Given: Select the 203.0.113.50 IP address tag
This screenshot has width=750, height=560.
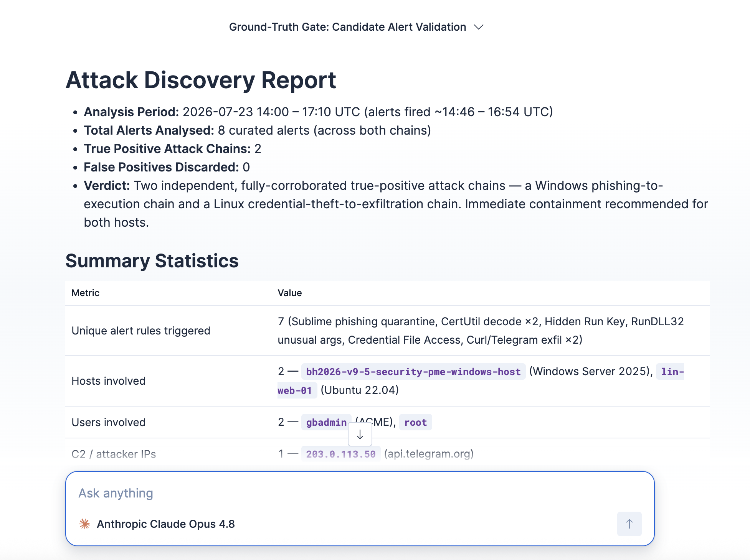Looking at the screenshot, I should 341,454.
